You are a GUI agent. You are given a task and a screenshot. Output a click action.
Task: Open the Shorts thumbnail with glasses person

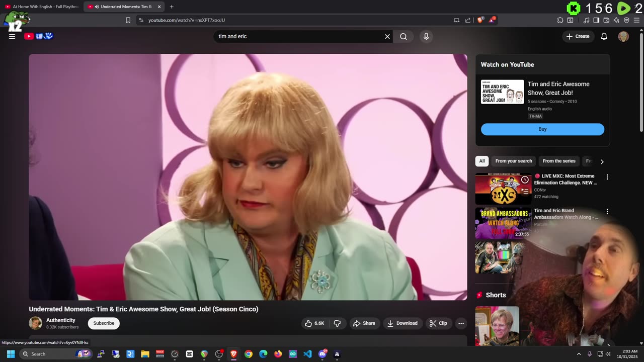pos(497,326)
